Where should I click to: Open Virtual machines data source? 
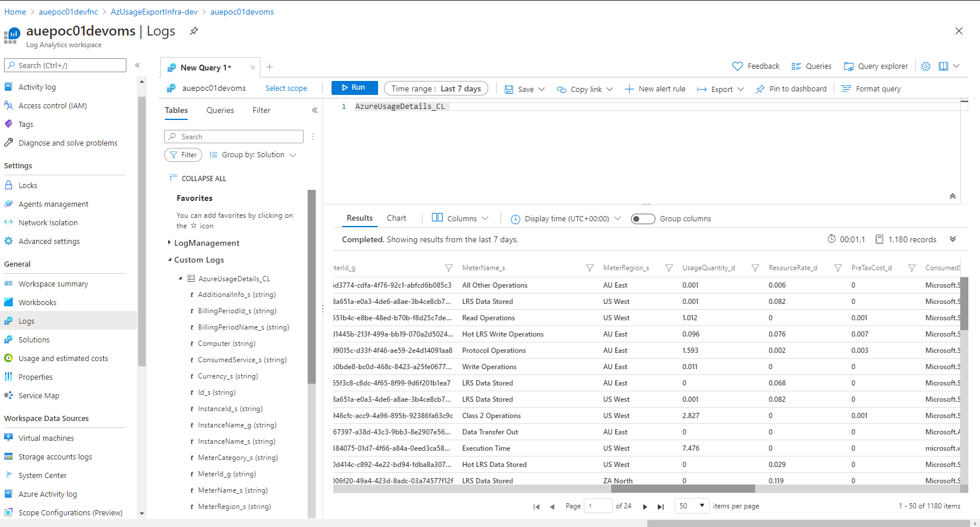46,438
